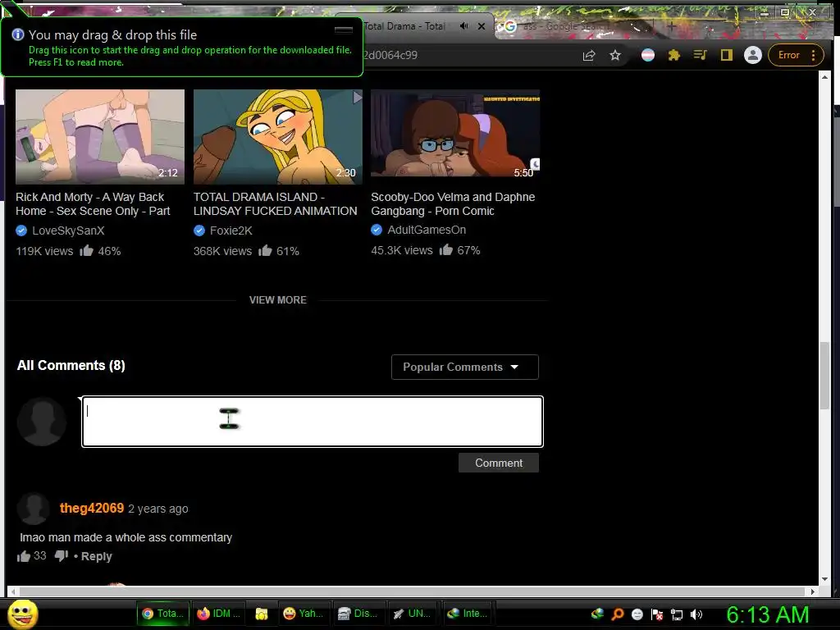Switch to the 'Dis...' taskbar window

tap(358, 614)
